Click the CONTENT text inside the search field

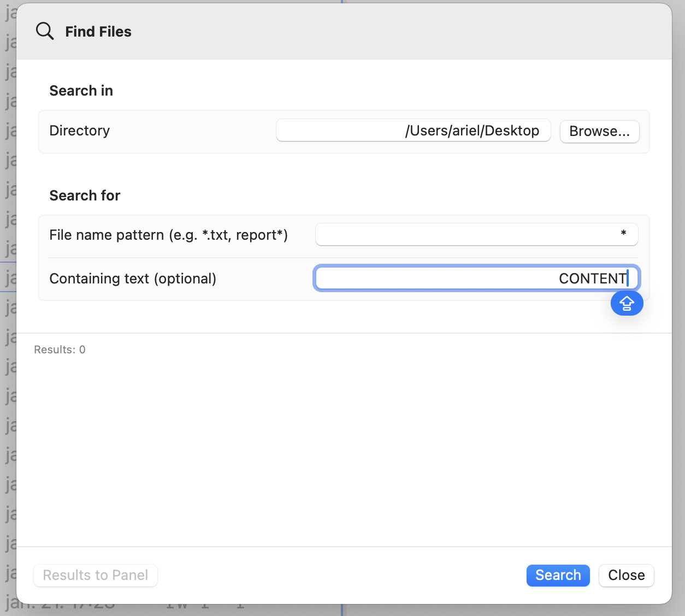[x=592, y=279]
